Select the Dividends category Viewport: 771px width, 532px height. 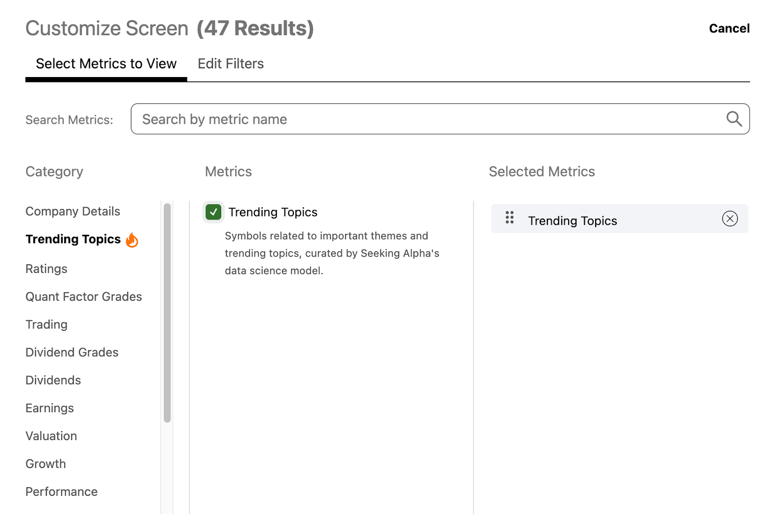click(x=53, y=380)
